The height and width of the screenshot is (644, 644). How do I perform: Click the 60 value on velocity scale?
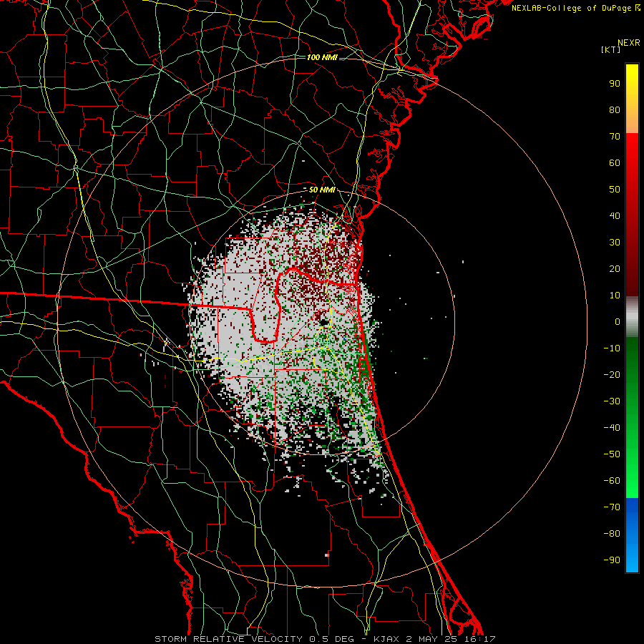click(x=615, y=163)
